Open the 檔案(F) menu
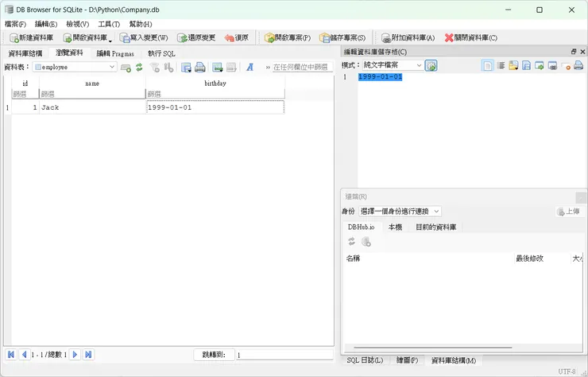 [15, 24]
